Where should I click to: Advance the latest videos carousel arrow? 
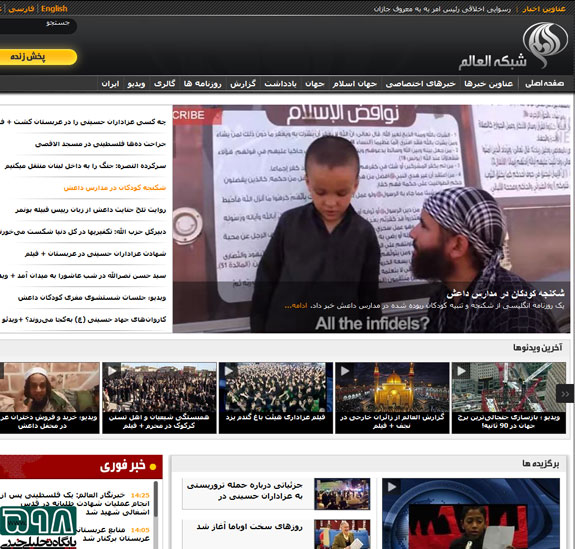pyautogui.click(x=565, y=394)
